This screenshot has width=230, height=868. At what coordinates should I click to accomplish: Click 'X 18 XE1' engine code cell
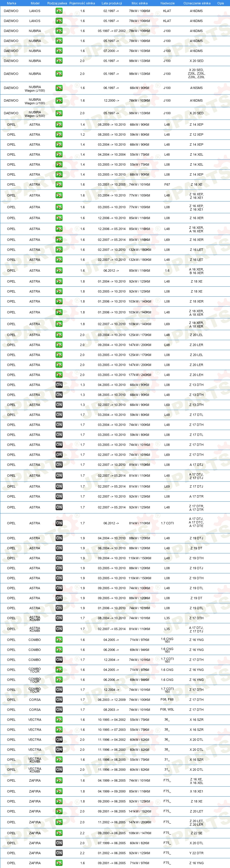click(x=196, y=791)
